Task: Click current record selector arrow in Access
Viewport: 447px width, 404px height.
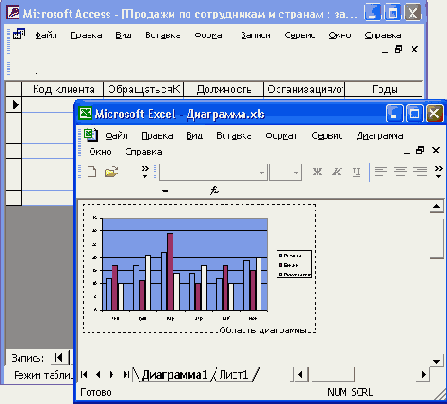Action: pos(14,105)
